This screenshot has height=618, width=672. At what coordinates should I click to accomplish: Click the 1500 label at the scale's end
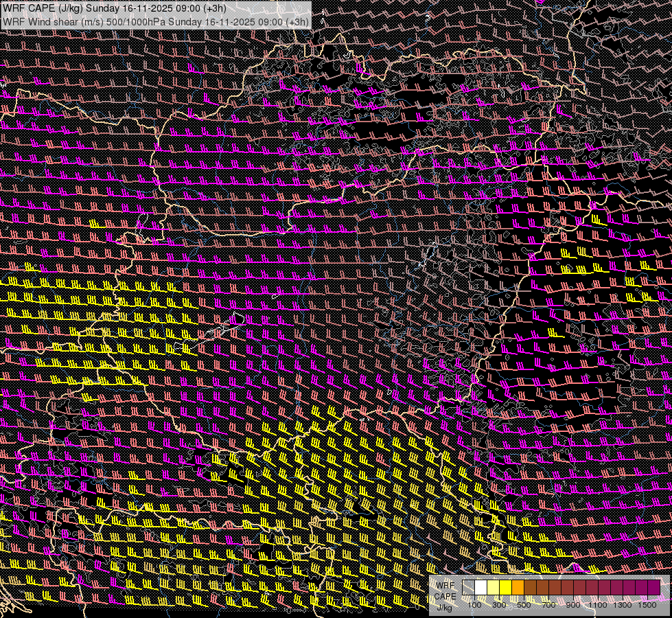[647, 605]
